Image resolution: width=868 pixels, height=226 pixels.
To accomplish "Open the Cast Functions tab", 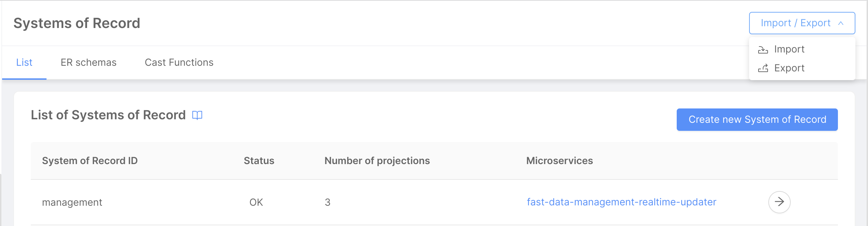I will tap(179, 62).
